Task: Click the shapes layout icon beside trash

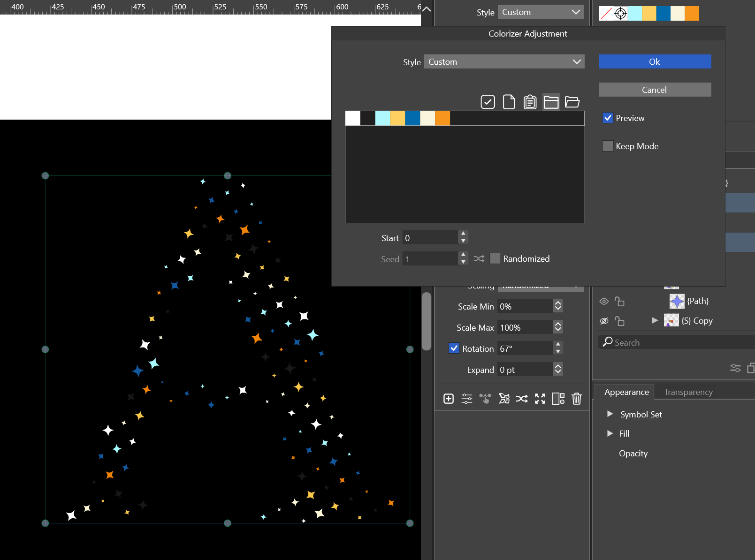Action: tap(558, 399)
